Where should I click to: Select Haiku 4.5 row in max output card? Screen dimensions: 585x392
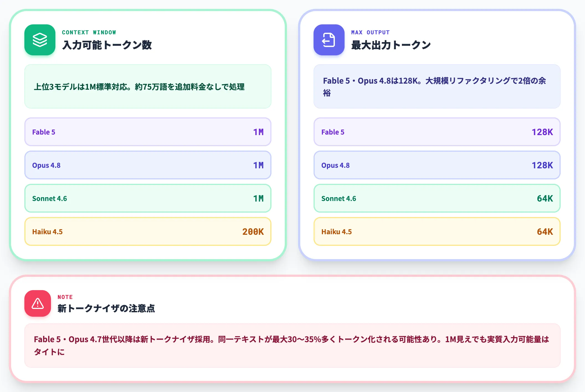(437, 231)
